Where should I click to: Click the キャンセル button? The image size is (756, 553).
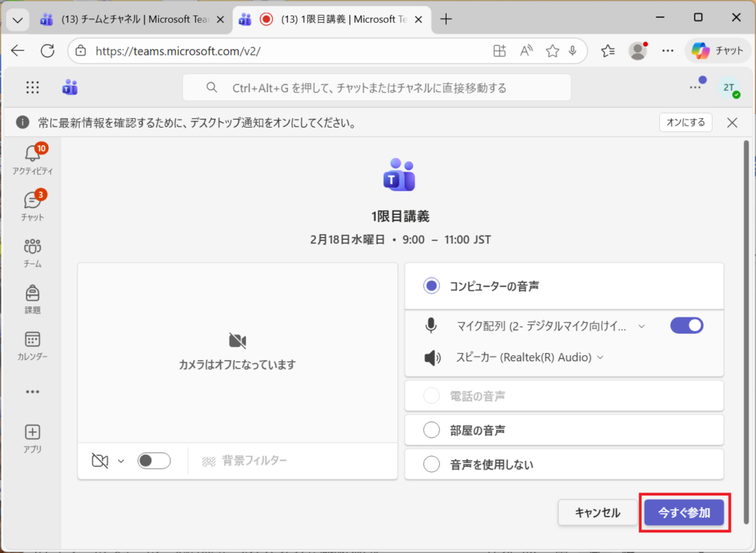597,512
